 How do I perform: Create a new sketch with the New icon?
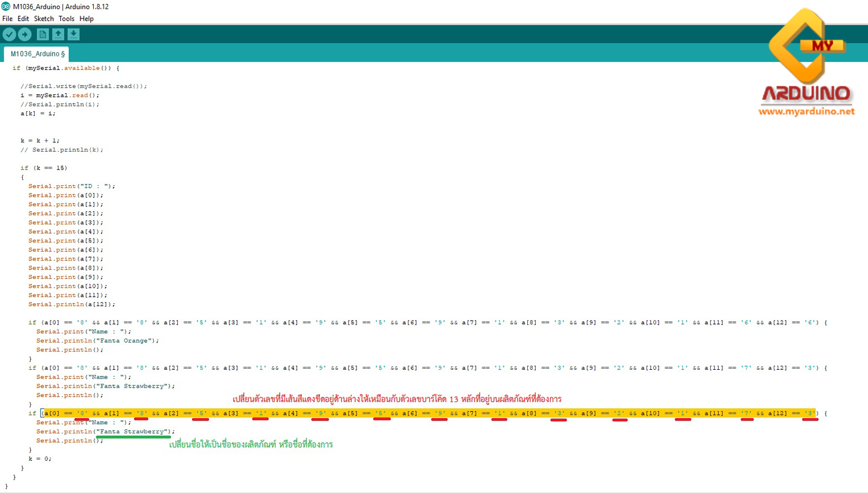[x=42, y=34]
